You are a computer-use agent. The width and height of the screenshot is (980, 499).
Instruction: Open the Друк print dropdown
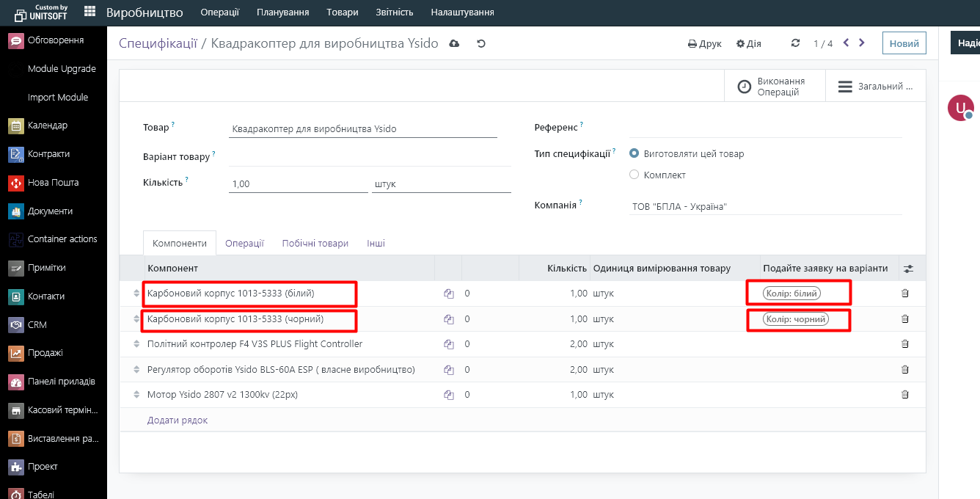coord(705,44)
